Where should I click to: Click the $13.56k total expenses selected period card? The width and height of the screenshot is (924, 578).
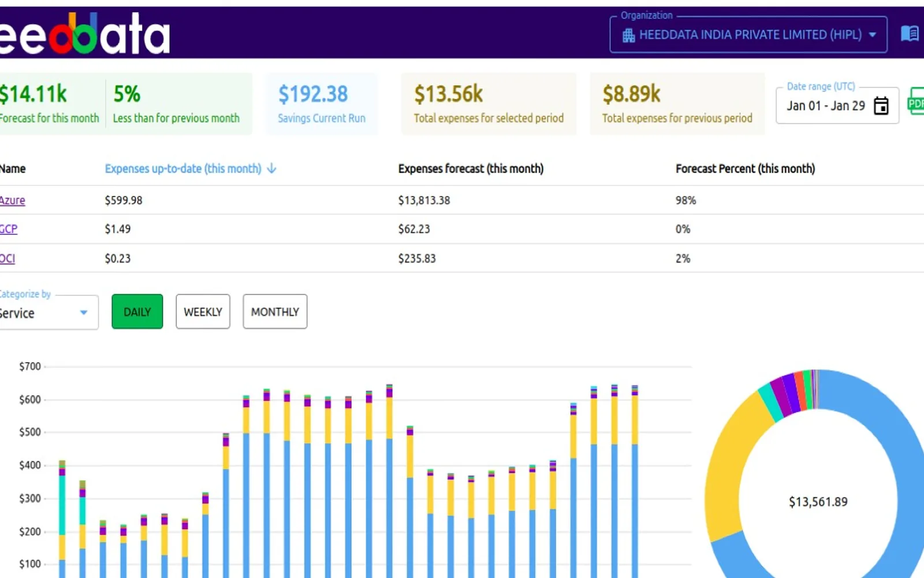point(489,104)
